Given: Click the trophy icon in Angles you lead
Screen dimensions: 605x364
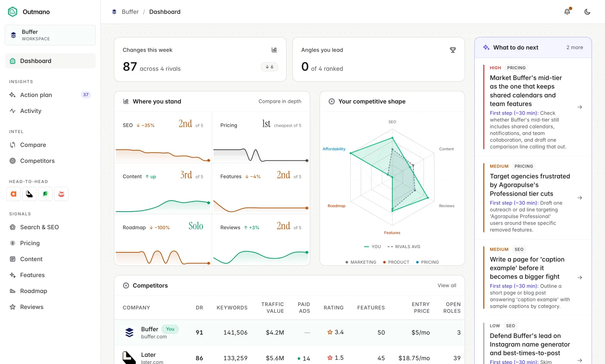Looking at the screenshot, I should 453,50.
